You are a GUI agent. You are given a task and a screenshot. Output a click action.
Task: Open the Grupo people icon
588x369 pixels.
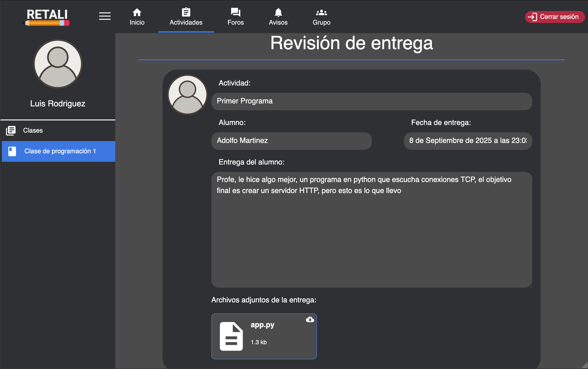click(x=321, y=12)
